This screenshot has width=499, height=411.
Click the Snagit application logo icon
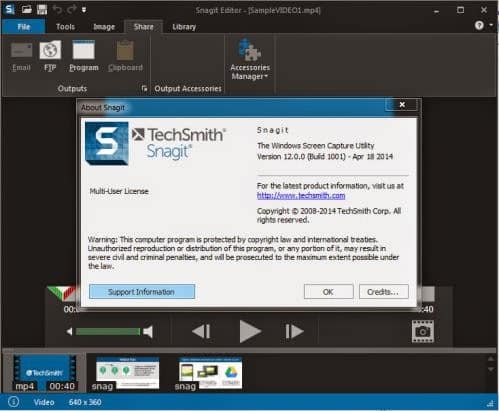pyautogui.click(x=9, y=9)
